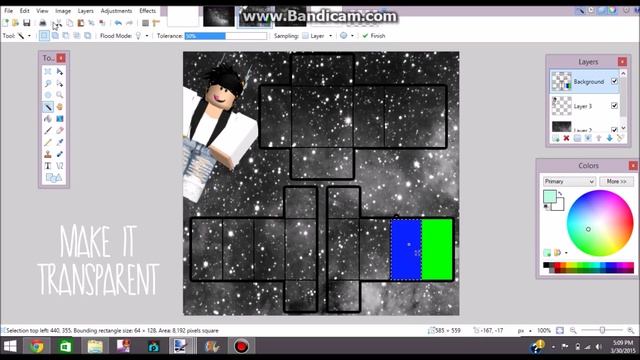The height and width of the screenshot is (360, 640).
Task: Select the Move Selected Pixels tool
Action: [x=60, y=72]
